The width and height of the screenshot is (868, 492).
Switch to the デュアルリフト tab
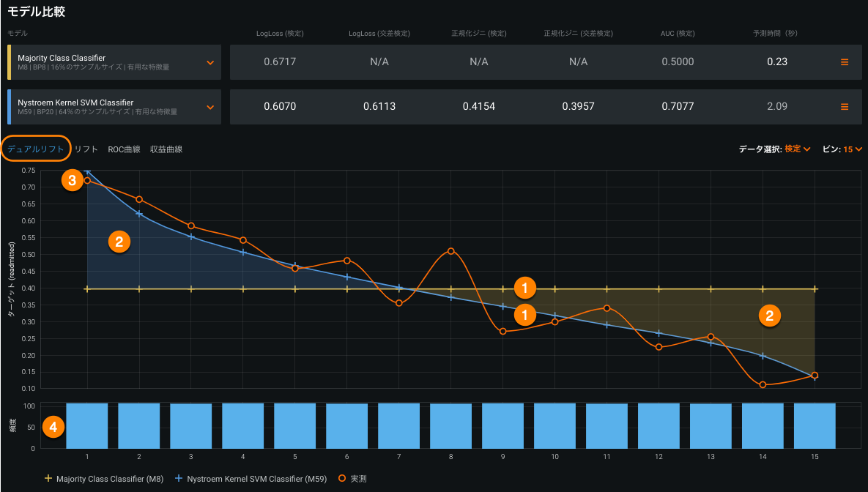point(36,149)
